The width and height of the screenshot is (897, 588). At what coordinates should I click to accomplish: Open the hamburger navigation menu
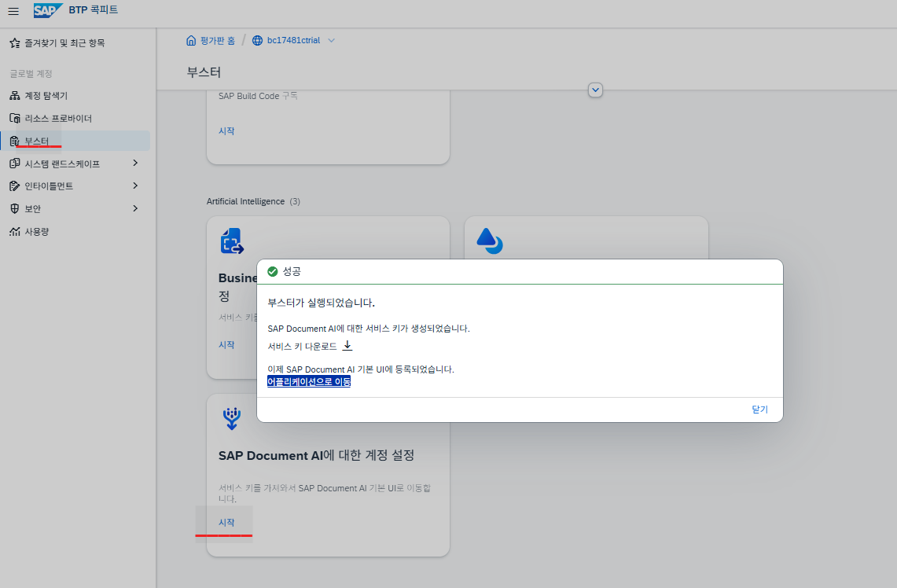13,11
